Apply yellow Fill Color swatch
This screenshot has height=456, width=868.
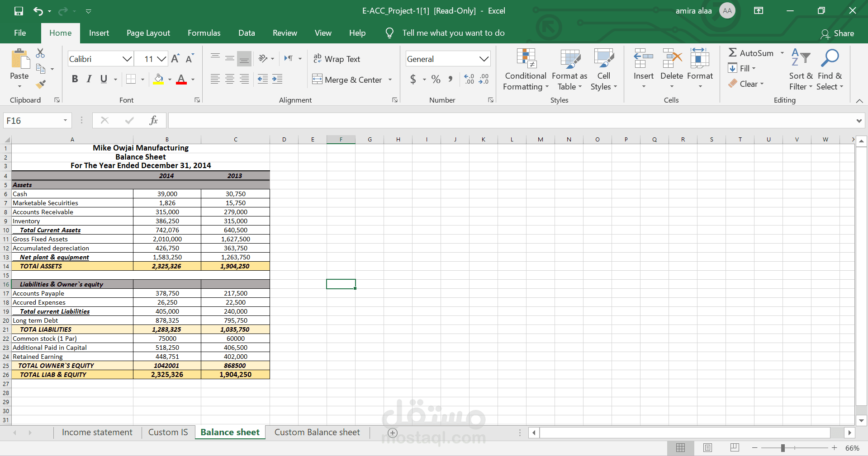(158, 79)
